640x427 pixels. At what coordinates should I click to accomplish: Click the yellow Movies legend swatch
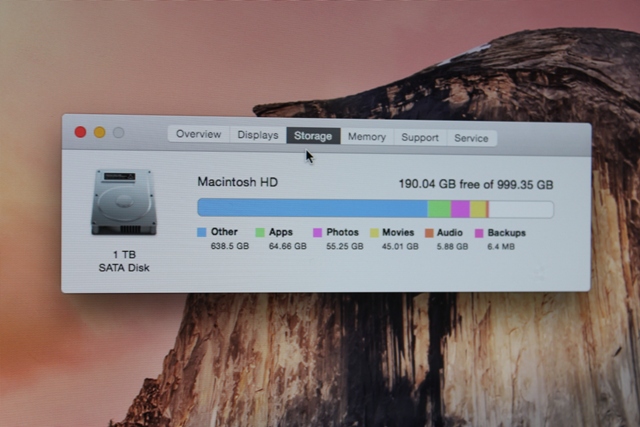[374, 233]
